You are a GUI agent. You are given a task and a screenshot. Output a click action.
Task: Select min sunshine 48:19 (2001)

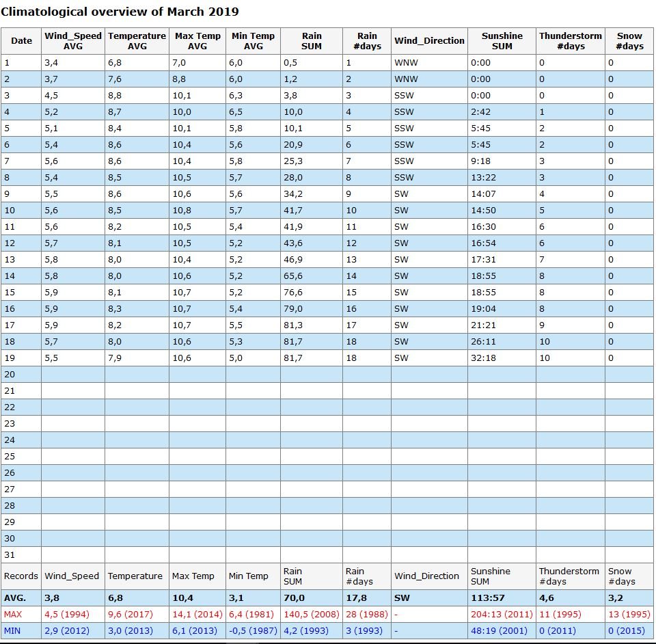click(499, 630)
